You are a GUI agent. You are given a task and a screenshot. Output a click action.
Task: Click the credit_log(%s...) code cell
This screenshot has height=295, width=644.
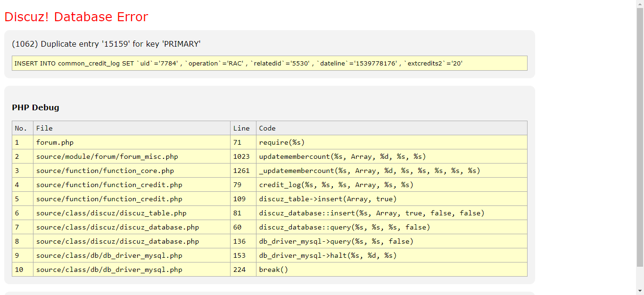click(392, 185)
